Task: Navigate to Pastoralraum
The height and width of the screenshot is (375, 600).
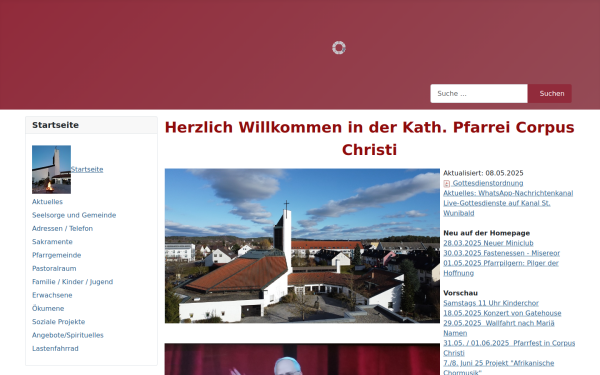Action: tap(54, 269)
